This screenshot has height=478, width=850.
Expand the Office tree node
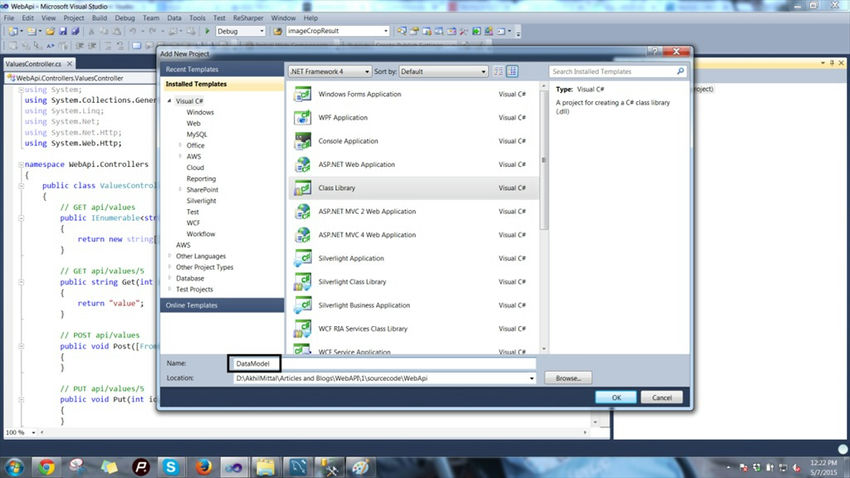(180, 145)
